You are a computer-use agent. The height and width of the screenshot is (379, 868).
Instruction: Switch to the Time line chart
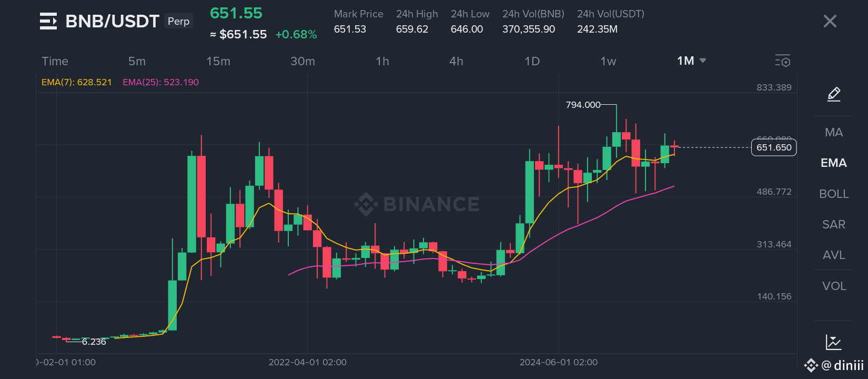click(55, 61)
